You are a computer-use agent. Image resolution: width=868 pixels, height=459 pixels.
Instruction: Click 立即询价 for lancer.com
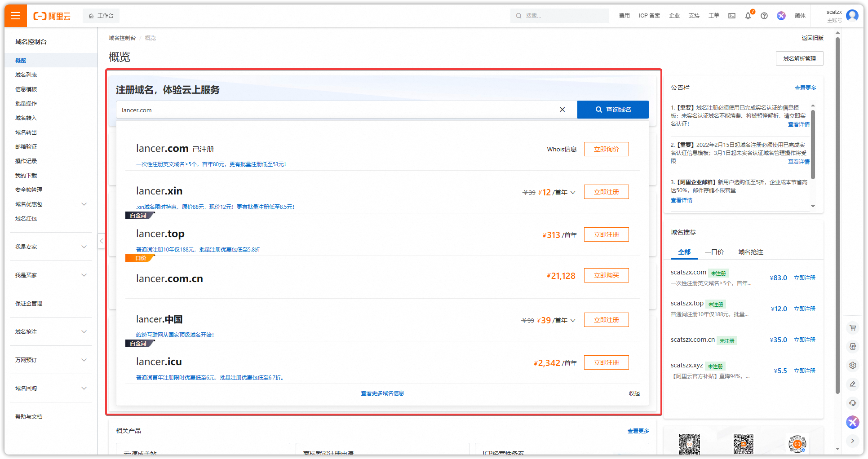[x=607, y=149]
